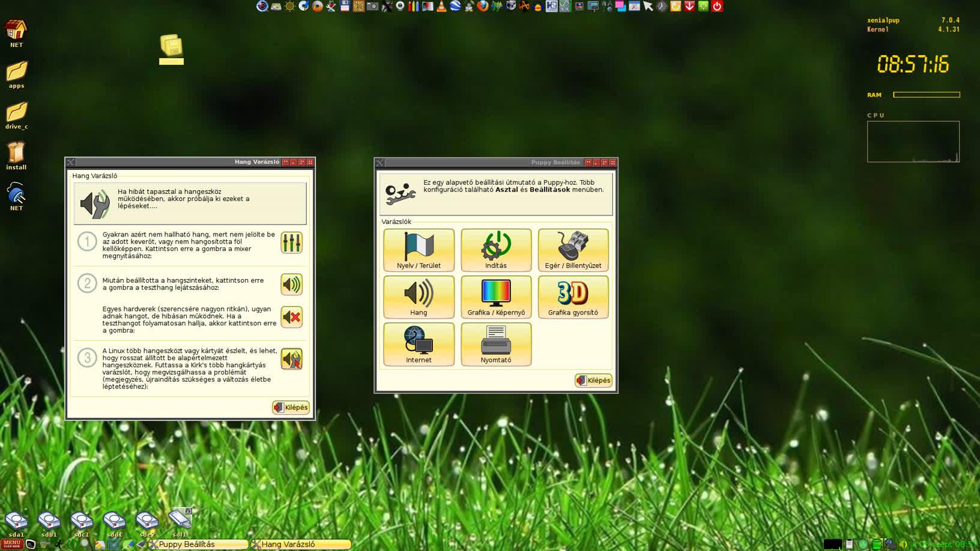Click the CPU graph desktop widget
The height and width of the screenshot is (551, 980).
coord(913,142)
